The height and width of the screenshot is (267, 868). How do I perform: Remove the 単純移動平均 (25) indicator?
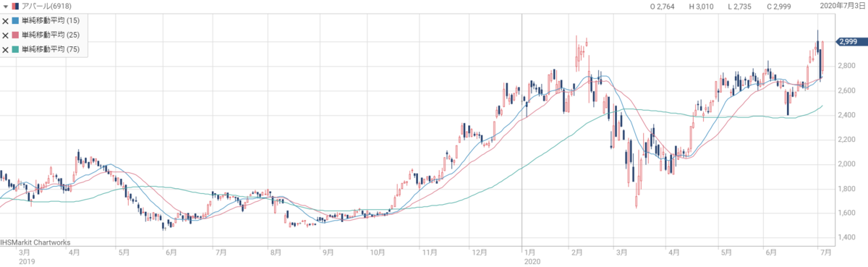pyautogui.click(x=6, y=35)
